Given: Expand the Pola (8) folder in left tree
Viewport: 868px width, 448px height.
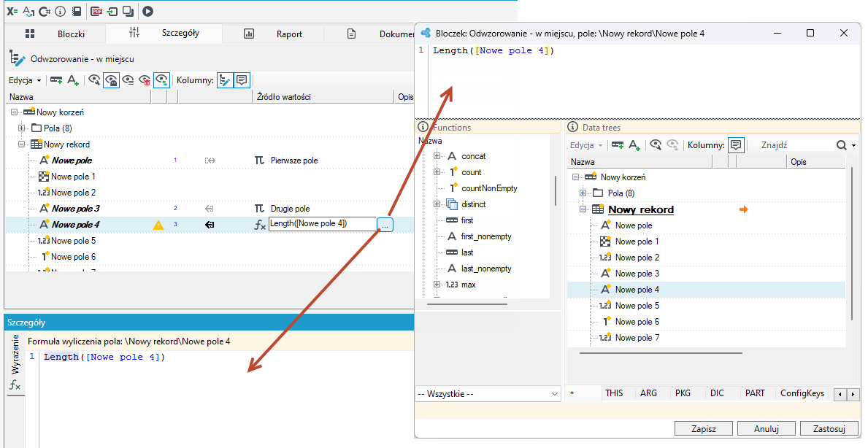Looking at the screenshot, I should point(22,128).
